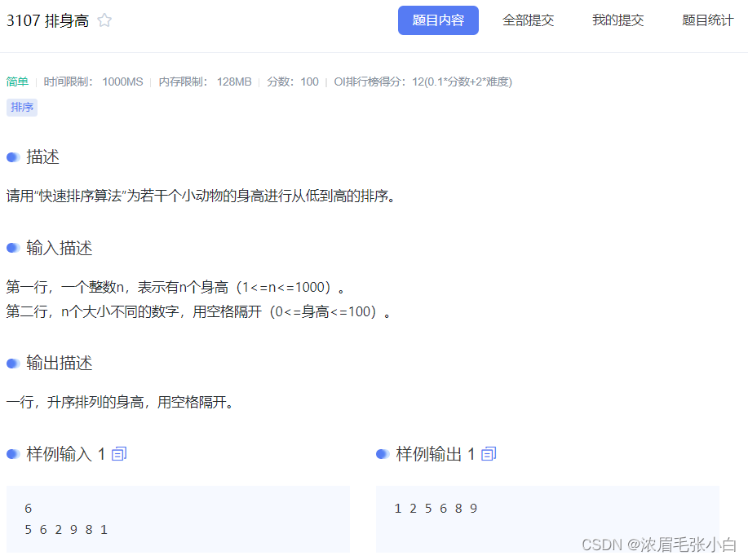The image size is (748, 560).
Task: Click the output description 升序排列的身高 line
Action: pos(120,402)
